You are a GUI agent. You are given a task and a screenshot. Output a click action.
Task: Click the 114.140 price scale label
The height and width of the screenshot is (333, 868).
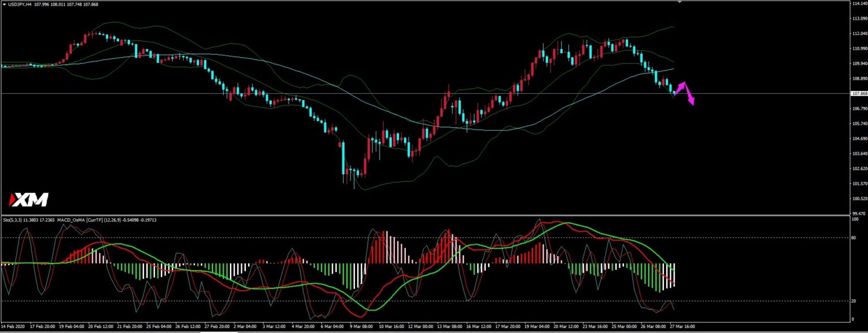click(x=859, y=3)
